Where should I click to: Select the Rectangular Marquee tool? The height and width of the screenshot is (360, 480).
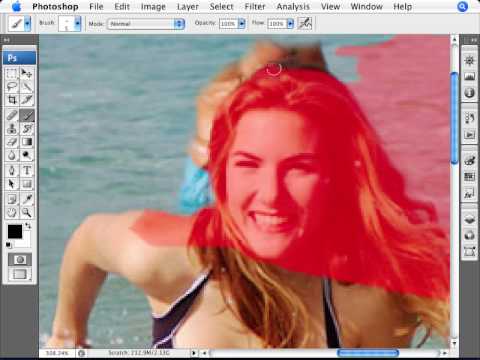pyautogui.click(x=12, y=73)
